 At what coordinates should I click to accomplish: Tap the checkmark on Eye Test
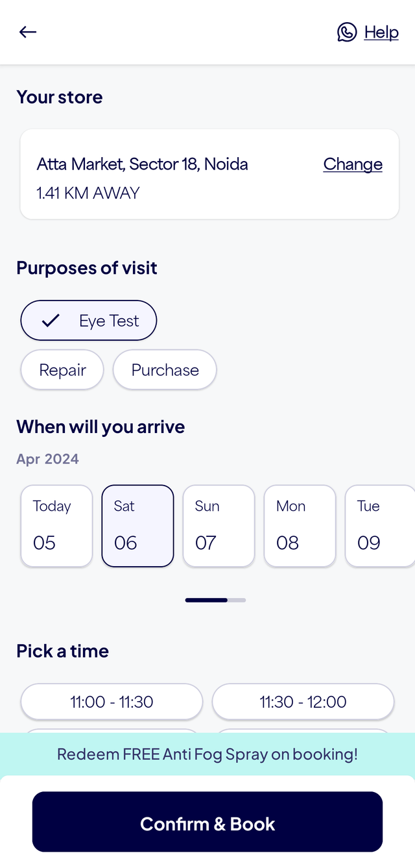click(x=51, y=321)
